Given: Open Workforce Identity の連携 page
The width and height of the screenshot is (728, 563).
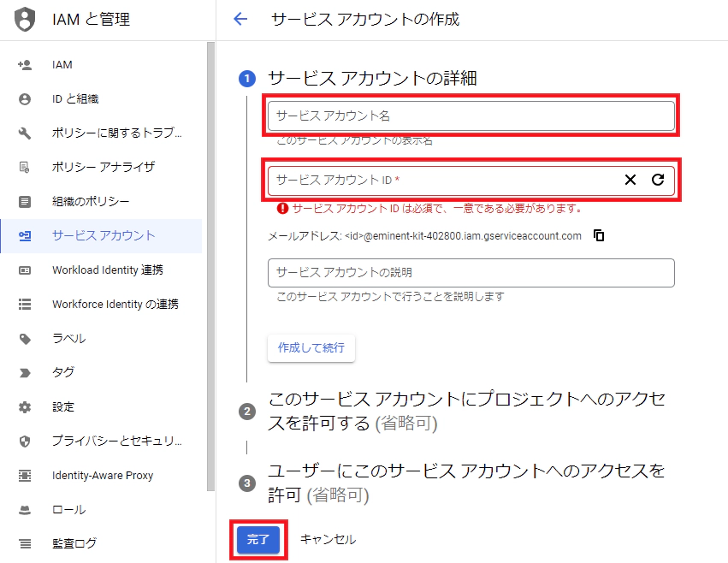Looking at the screenshot, I should [x=101, y=305].
